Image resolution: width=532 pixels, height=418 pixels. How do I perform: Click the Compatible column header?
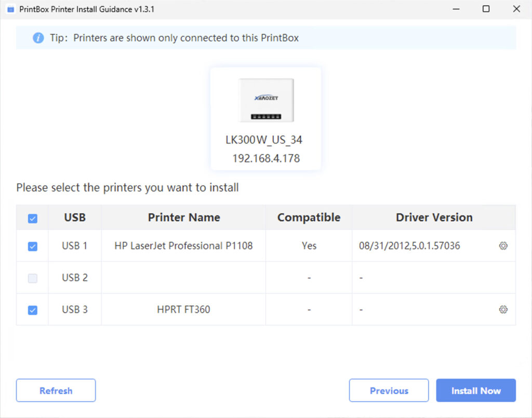(309, 218)
